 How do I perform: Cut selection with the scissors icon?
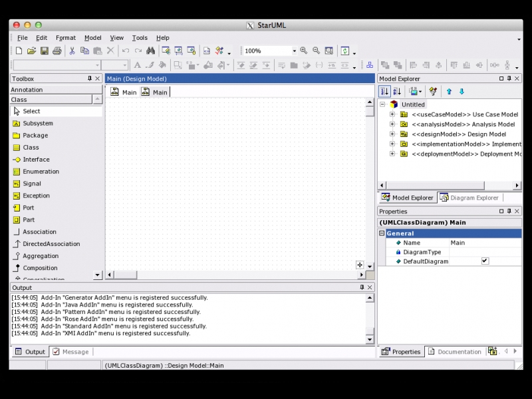[x=72, y=51]
